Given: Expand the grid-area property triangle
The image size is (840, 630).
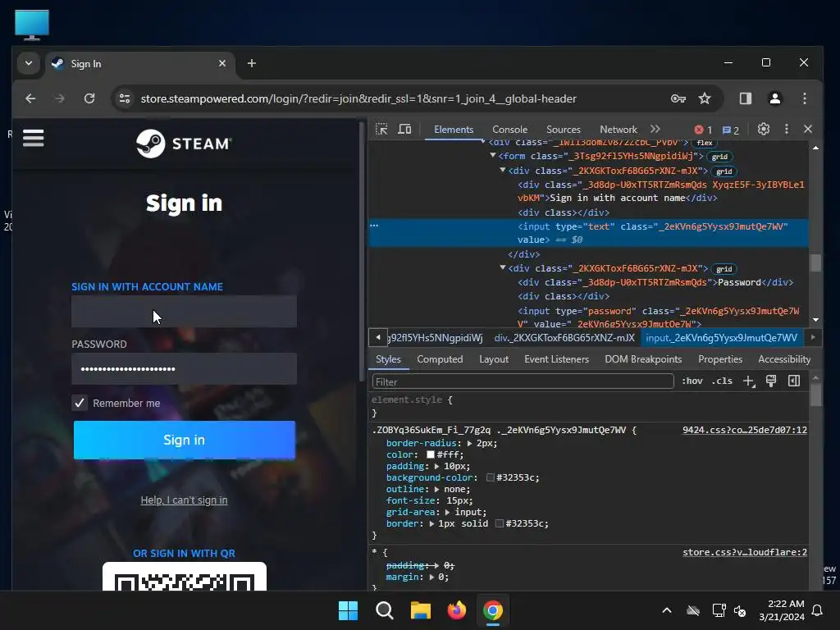Looking at the screenshot, I should [447, 513].
